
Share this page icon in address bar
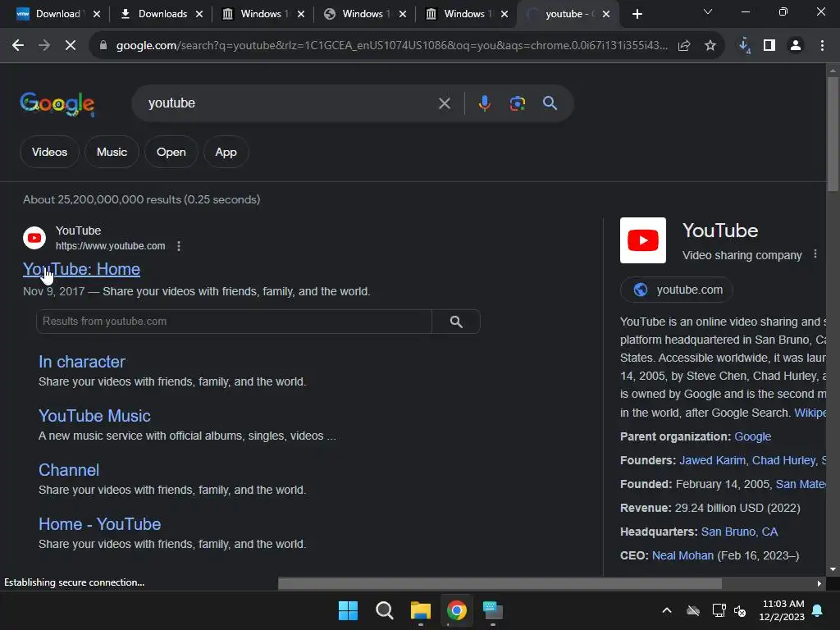click(684, 46)
